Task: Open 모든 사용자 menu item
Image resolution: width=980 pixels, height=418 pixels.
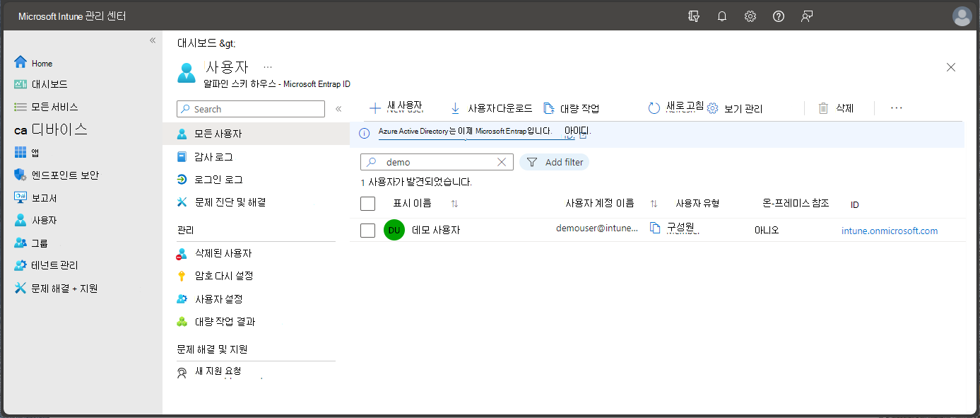Action: tap(256, 134)
